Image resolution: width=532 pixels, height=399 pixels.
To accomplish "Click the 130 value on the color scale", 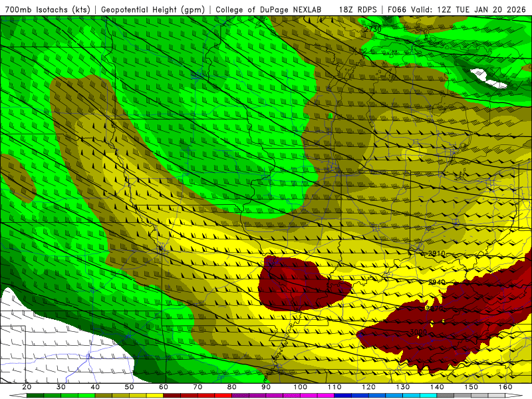I will tap(403, 387).
